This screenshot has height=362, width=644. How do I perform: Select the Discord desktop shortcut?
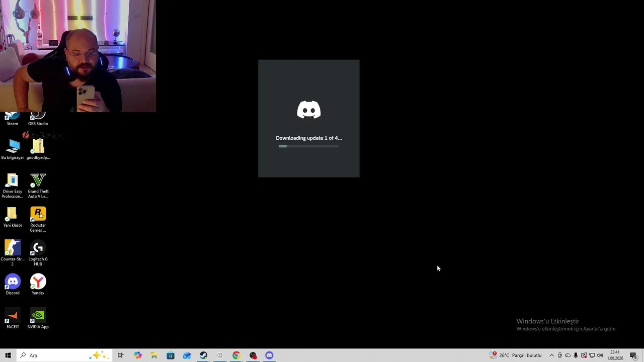[13, 285]
